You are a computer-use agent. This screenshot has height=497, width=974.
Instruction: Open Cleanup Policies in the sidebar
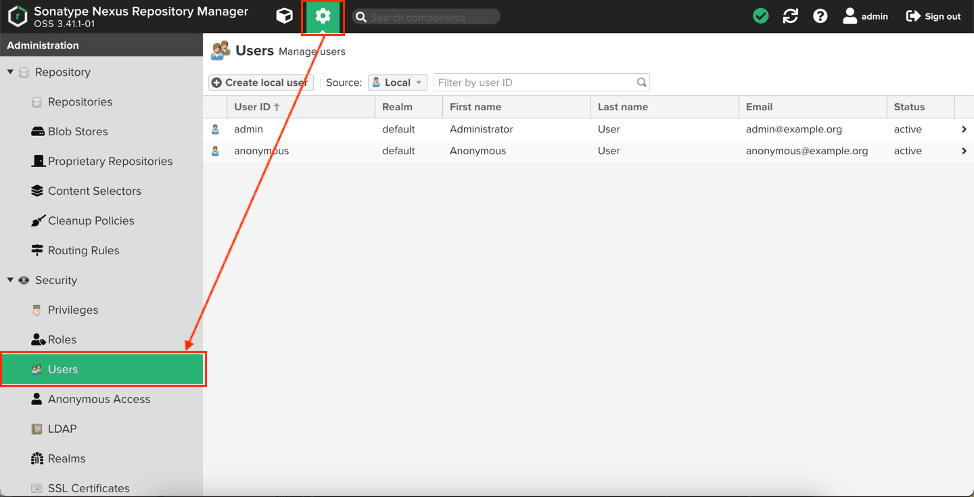[91, 221]
